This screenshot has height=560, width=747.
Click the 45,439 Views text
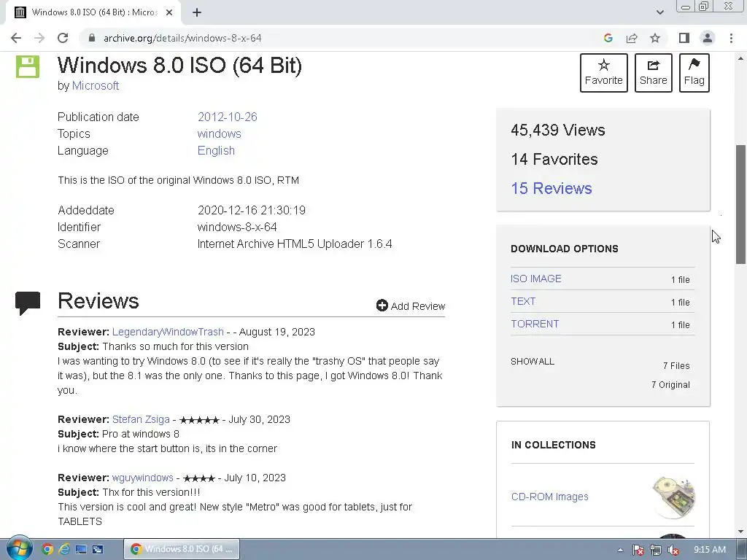click(558, 130)
